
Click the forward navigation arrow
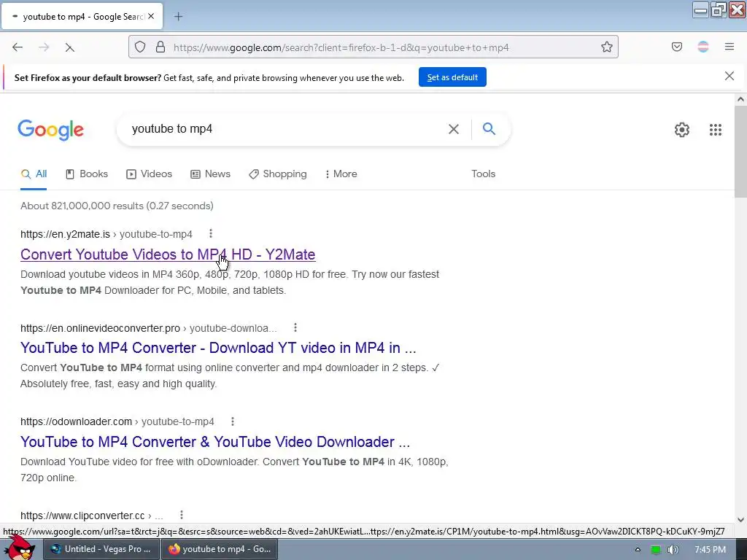[x=44, y=47]
